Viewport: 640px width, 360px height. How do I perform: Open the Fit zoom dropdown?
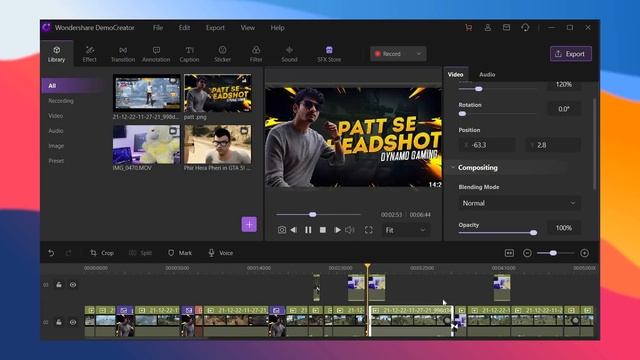pyautogui.click(x=405, y=230)
